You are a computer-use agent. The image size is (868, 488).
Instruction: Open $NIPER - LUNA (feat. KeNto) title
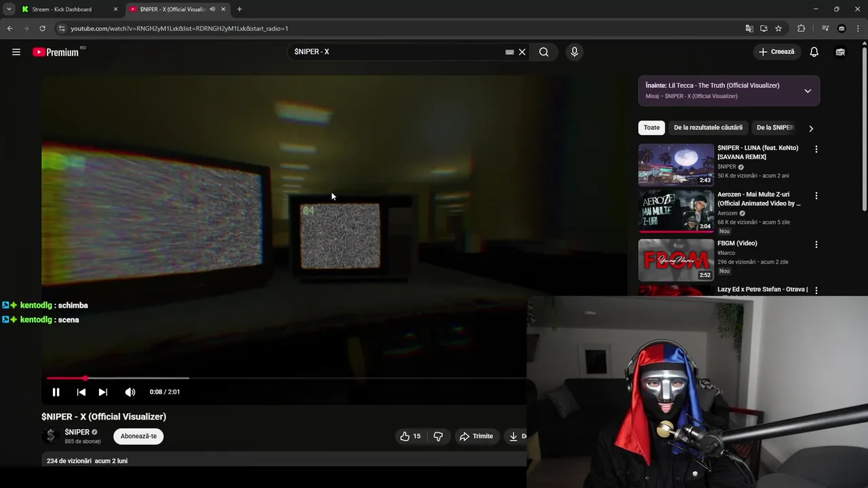[758, 152]
